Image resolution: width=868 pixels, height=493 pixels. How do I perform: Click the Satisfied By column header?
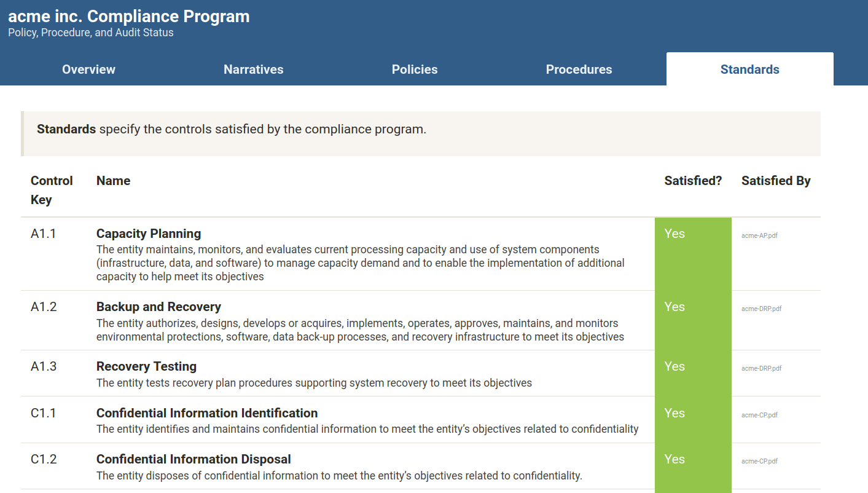coord(776,181)
